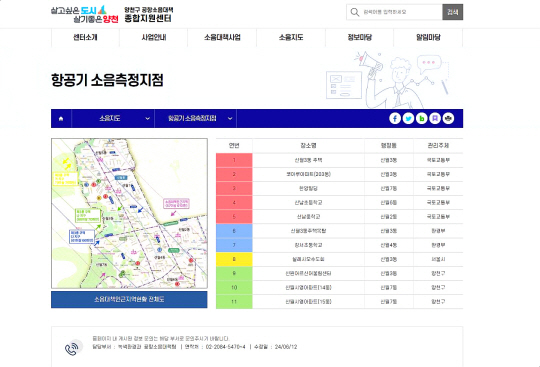Click the red cell numbered 5
540x367 pixels.
pyautogui.click(x=234, y=217)
